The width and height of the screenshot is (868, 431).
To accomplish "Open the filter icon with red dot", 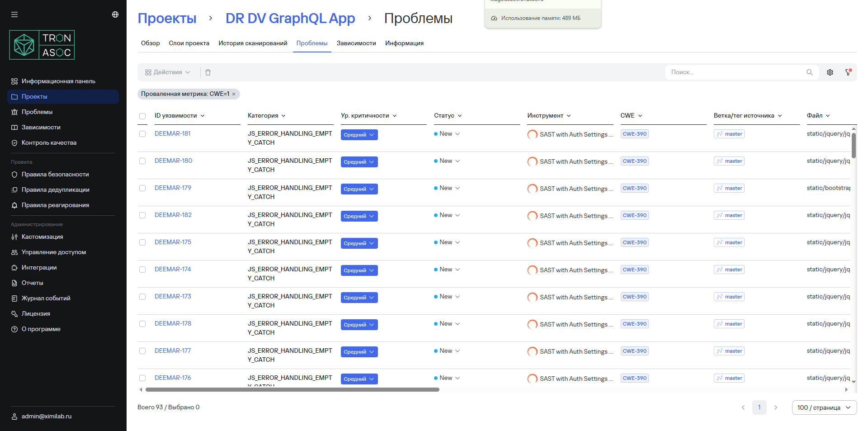I will [848, 72].
